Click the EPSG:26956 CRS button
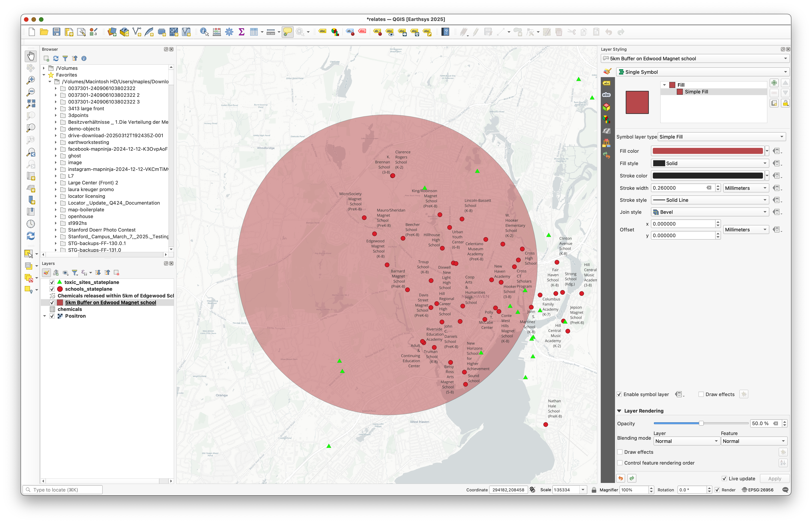812x523 pixels. (757, 490)
